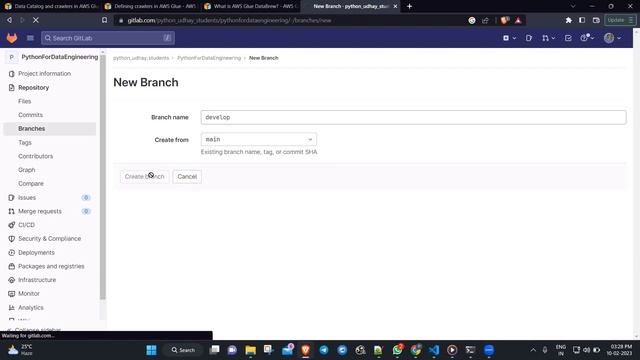Open Telegram from taskbar
640x360 pixels.
coord(324,350)
